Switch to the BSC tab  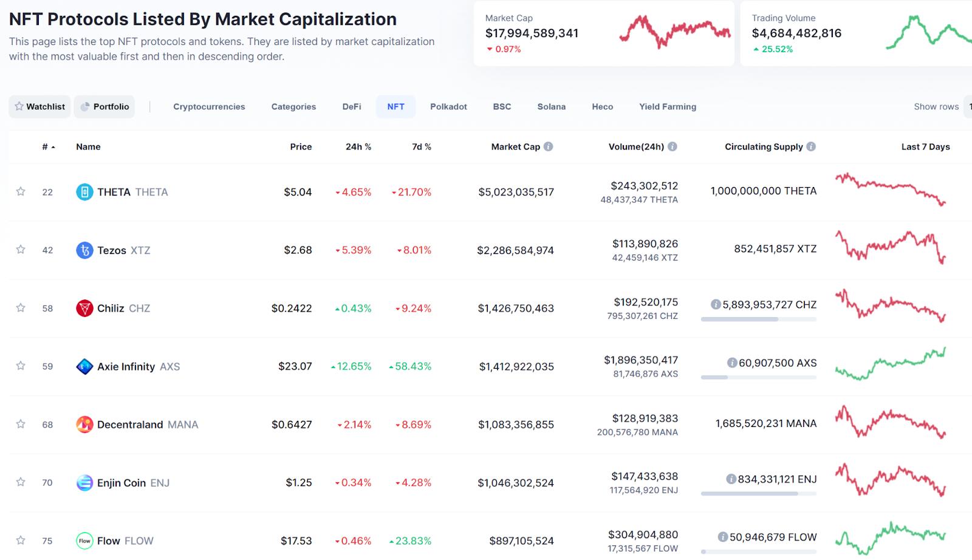(502, 106)
